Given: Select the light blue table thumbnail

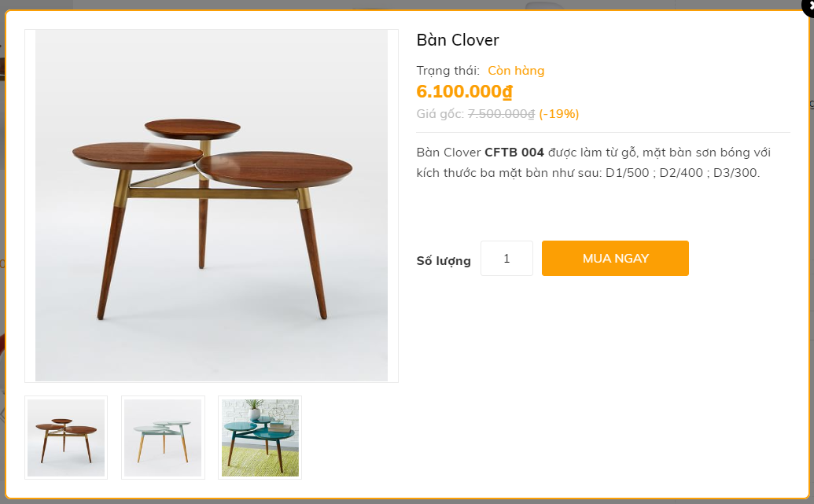Looking at the screenshot, I should (x=163, y=438).
